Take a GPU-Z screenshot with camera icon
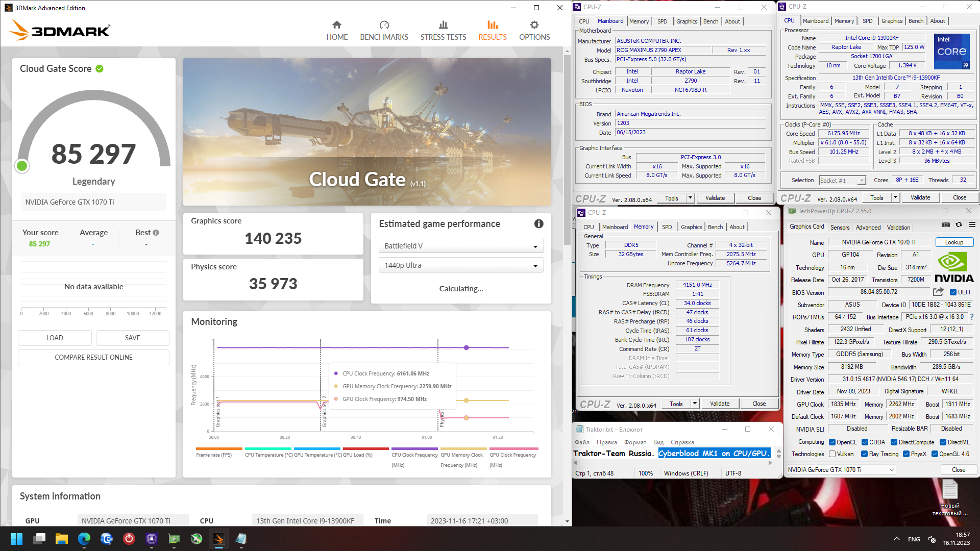This screenshot has height=551, width=980. click(x=946, y=224)
